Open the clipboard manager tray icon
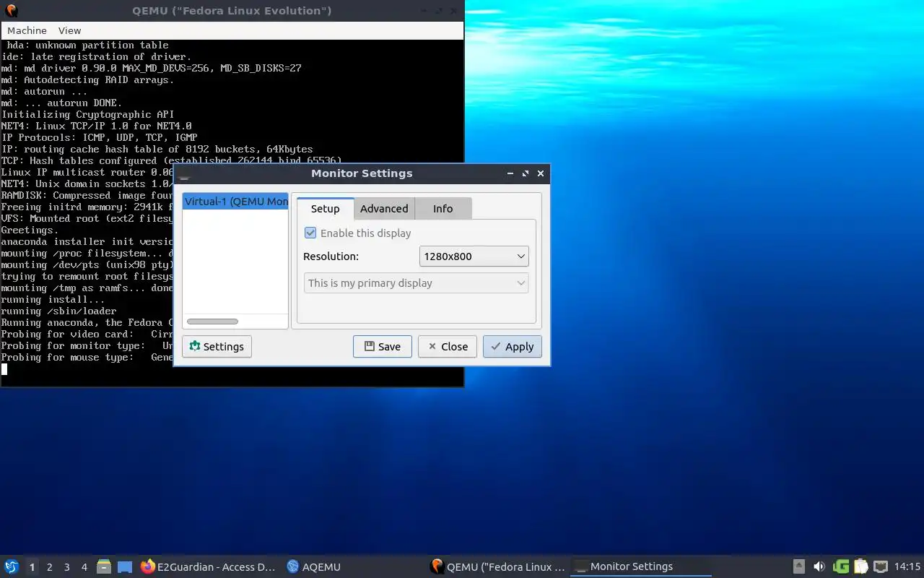 tap(860, 567)
